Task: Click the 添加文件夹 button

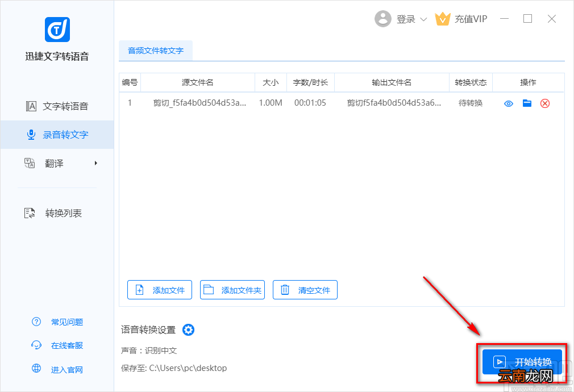Action: point(232,290)
